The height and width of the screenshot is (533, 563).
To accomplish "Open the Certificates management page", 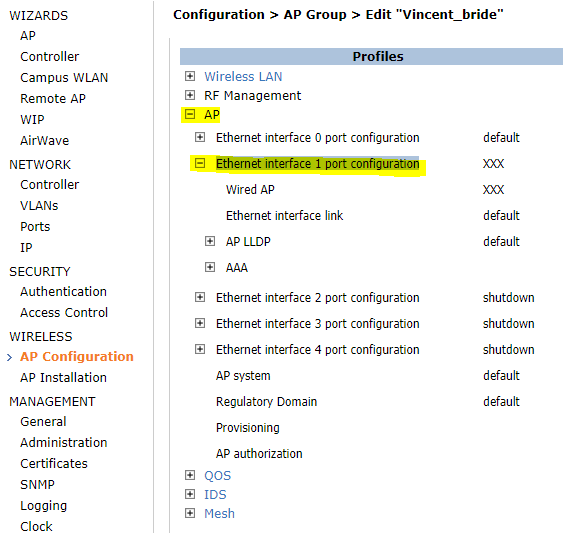I will (x=54, y=463).
